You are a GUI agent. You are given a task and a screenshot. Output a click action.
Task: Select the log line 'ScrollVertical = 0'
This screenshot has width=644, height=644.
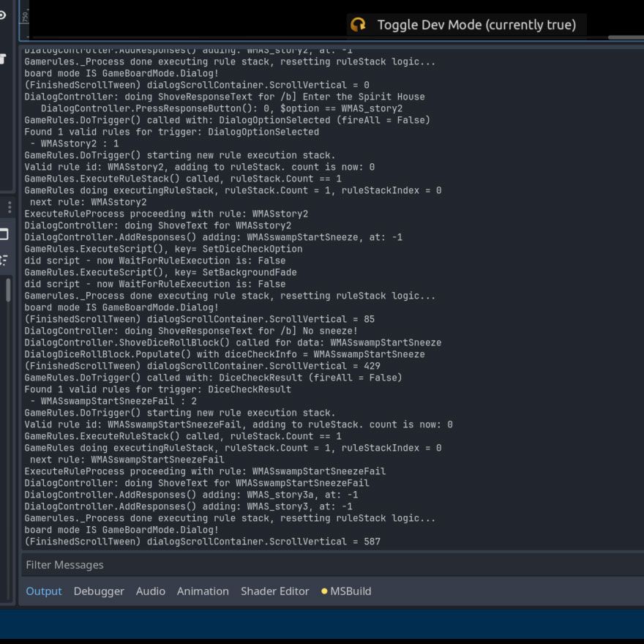197,85
